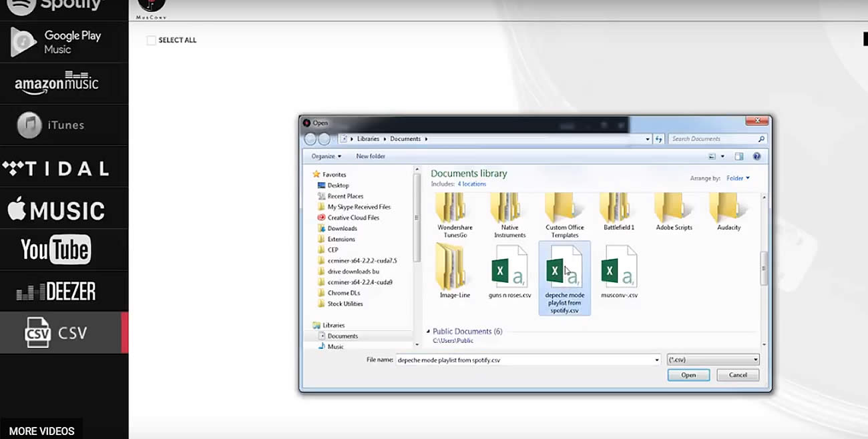This screenshot has width=868, height=439.
Task: Go back in the Open dialog
Action: pos(310,139)
